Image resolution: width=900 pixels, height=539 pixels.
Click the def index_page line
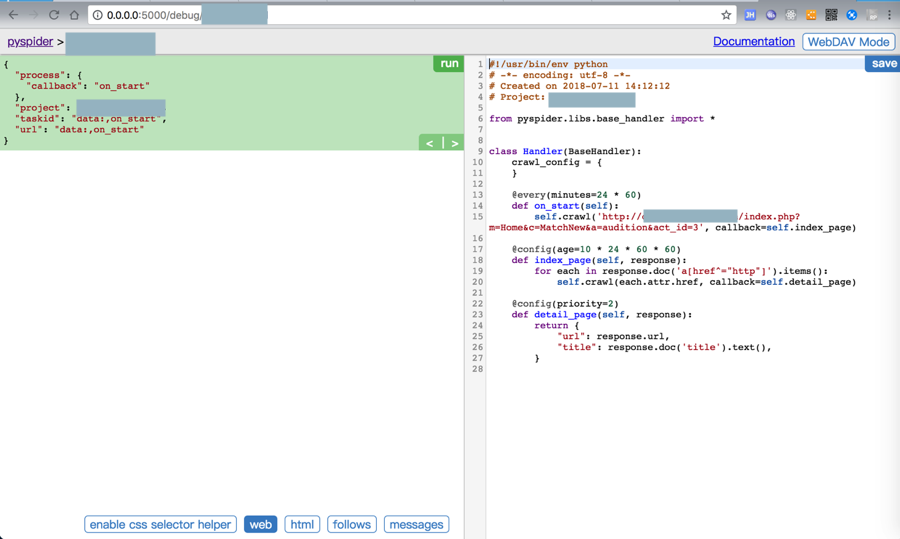tap(599, 261)
